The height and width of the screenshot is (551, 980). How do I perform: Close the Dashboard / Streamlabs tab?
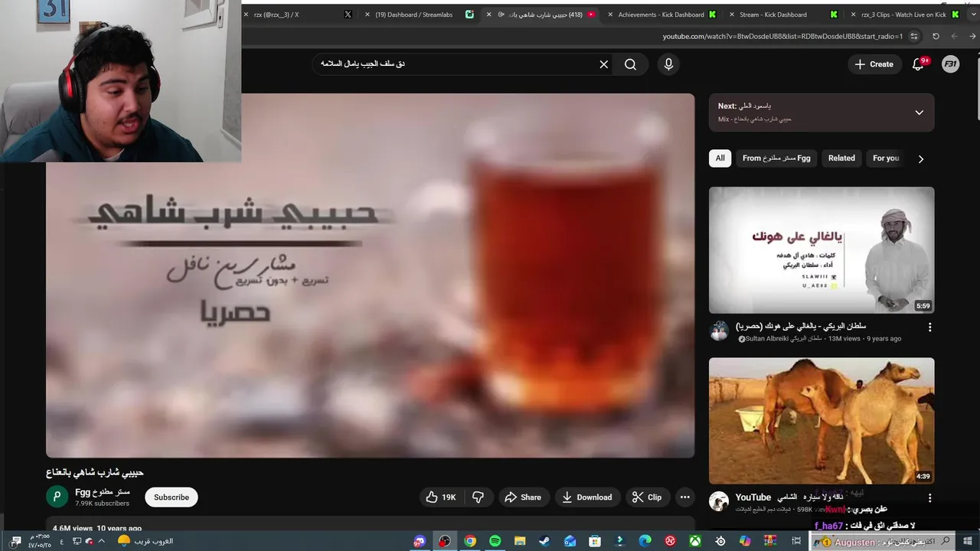(367, 15)
